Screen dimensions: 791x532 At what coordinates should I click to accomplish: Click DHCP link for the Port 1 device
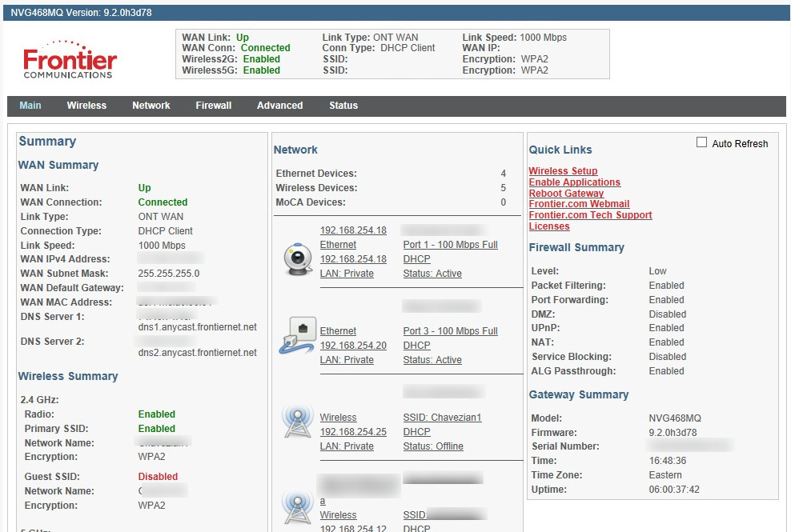coord(416,258)
